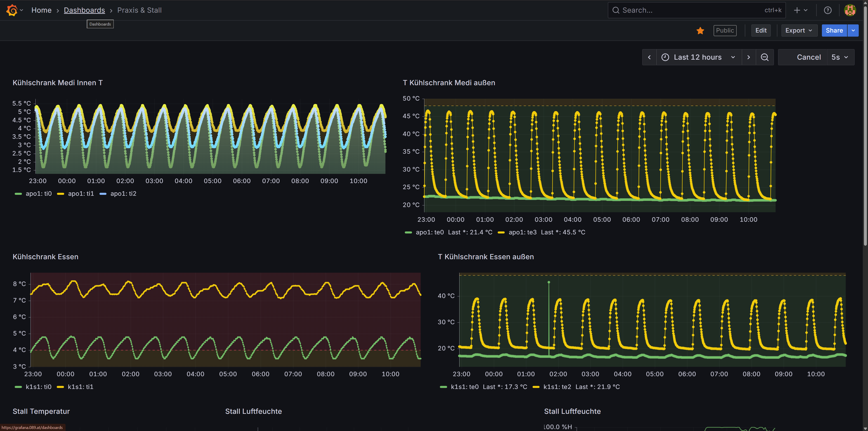Click the Edit button
Screen dimensions: 868x431
760,31
